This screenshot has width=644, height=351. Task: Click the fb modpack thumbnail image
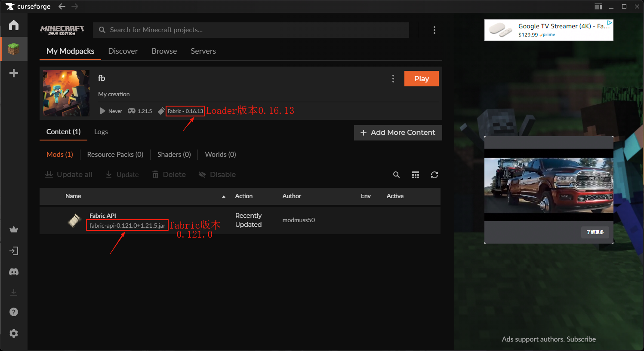66,93
